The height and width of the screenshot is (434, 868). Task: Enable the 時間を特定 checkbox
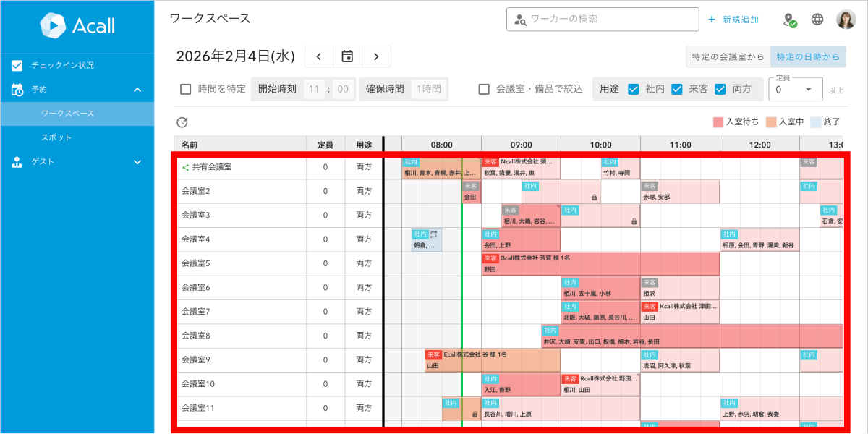point(185,89)
